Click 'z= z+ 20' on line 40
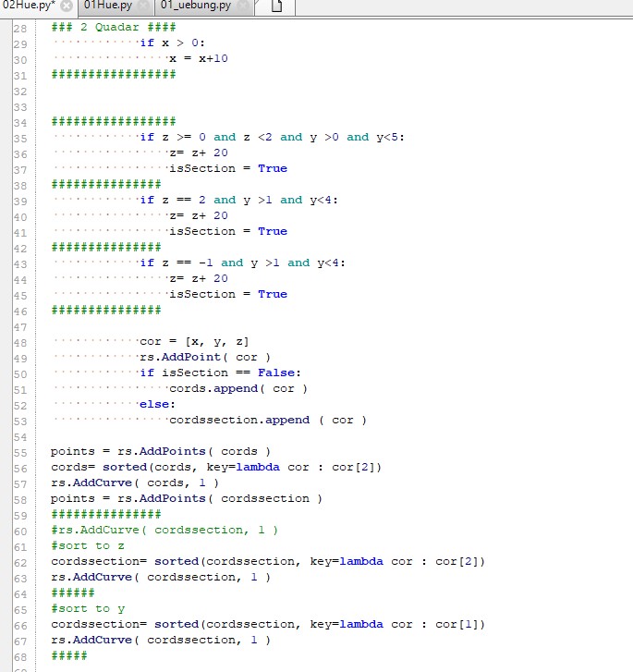This screenshot has width=633, height=672. click(x=199, y=215)
